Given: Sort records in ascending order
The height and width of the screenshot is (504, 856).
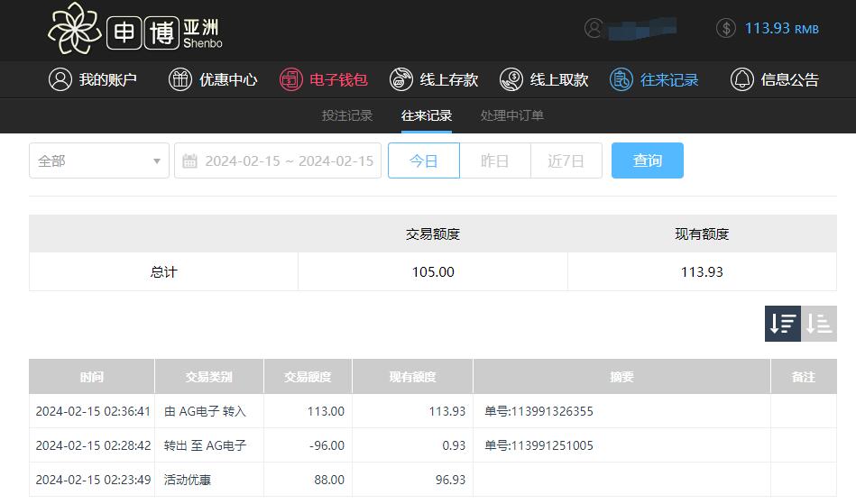Looking at the screenshot, I should [819, 324].
